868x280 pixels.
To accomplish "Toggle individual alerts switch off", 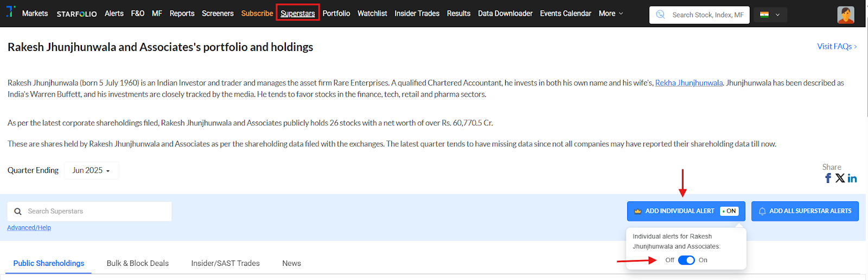I will tap(686, 260).
